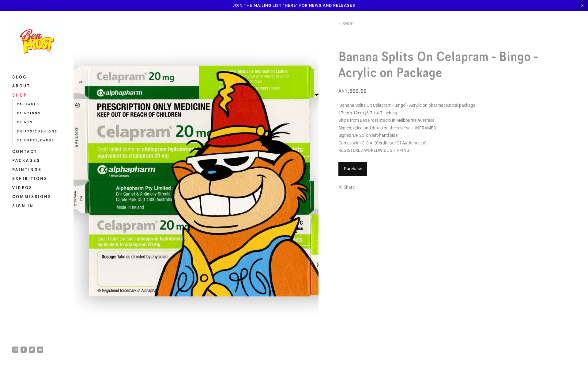
Task: Open the PAINTINGS shop subcategory
Action: pos(29,113)
